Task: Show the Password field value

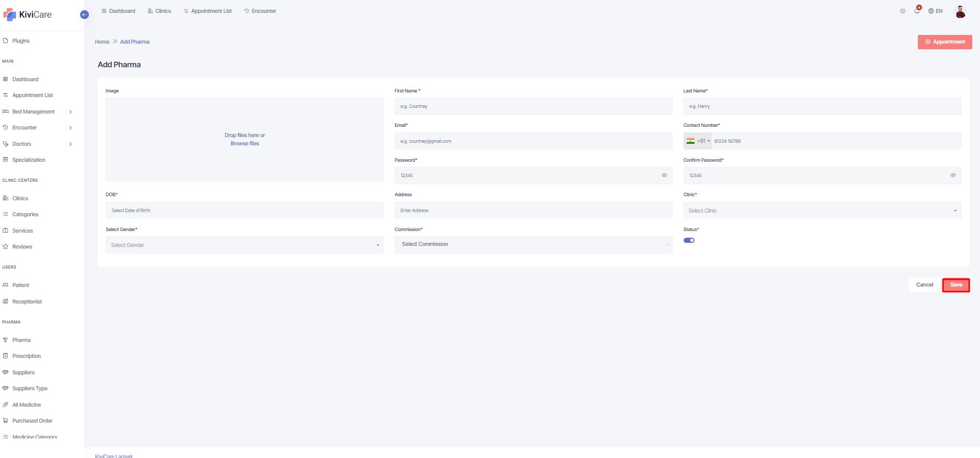Action: [664, 176]
